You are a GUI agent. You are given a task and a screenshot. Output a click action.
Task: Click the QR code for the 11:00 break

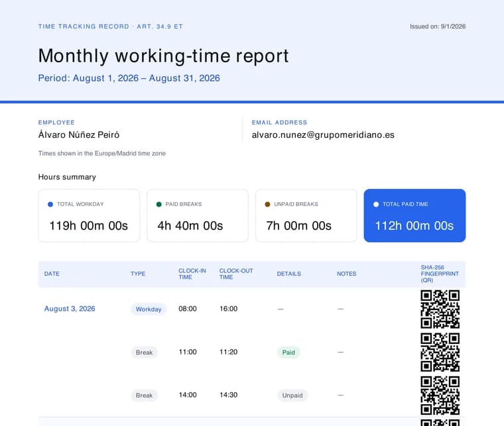tap(440, 352)
